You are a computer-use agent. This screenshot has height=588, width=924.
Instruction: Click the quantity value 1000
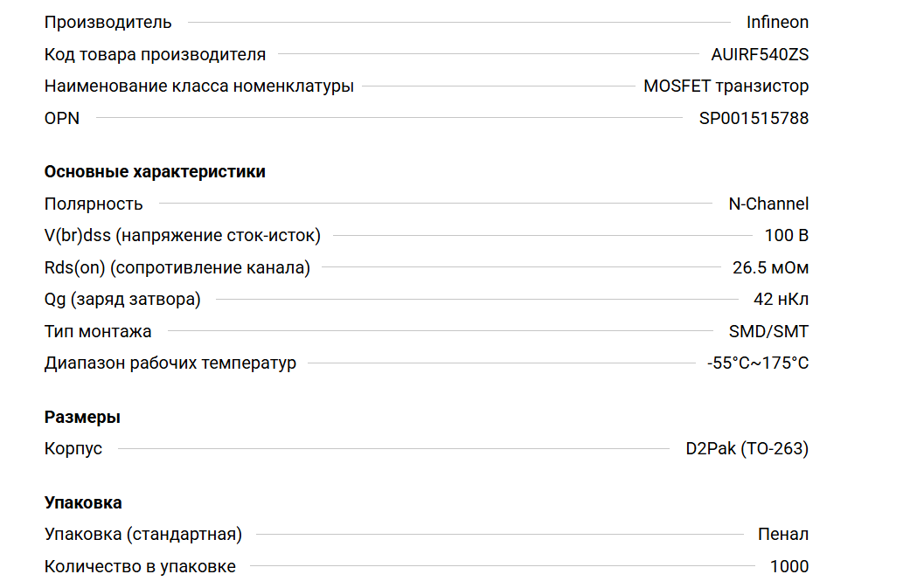tap(789, 566)
